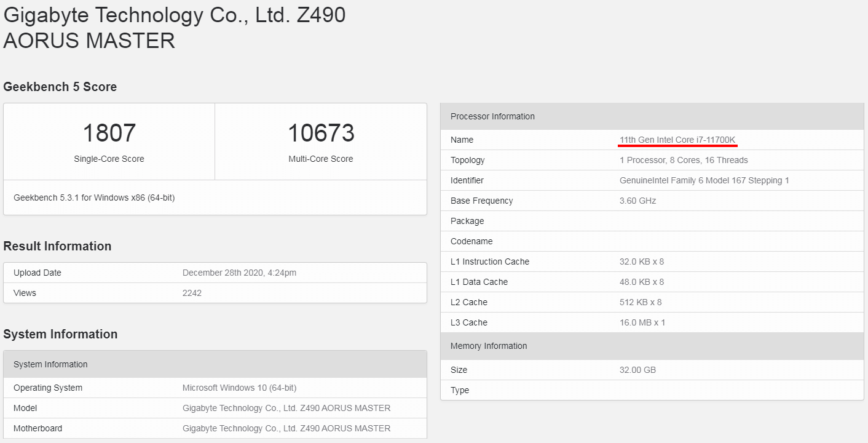
Task: Click the L3 Cache label
Action: (469, 322)
